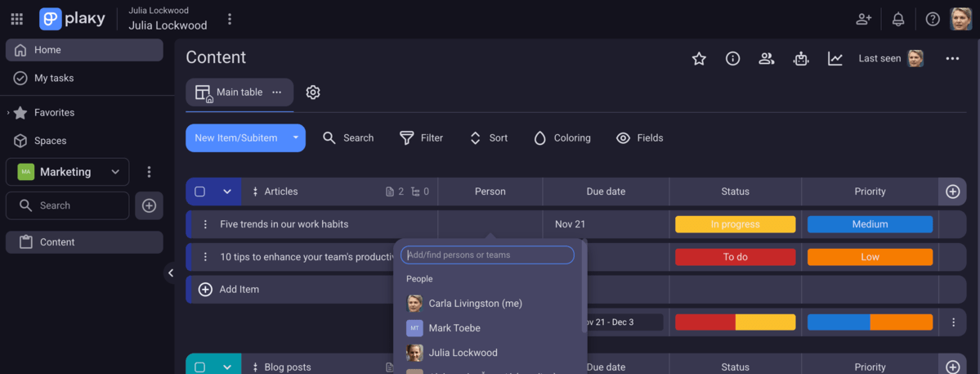Change the Low priority label
Viewport: 980px width, 374px height.
[x=870, y=257]
